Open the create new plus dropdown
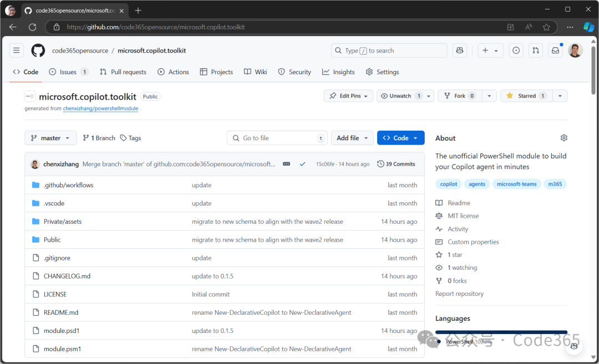The image size is (599, 364). [x=490, y=50]
